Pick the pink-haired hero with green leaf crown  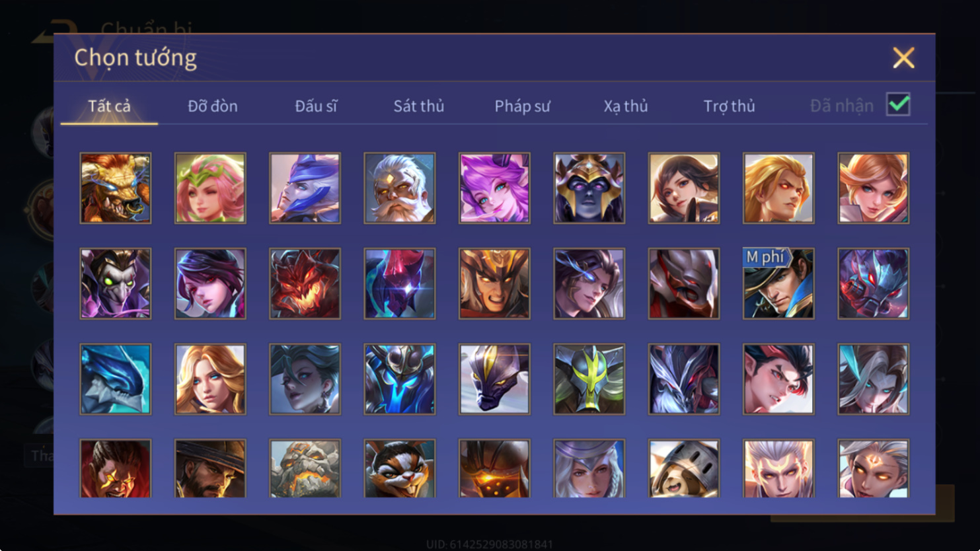click(x=210, y=188)
